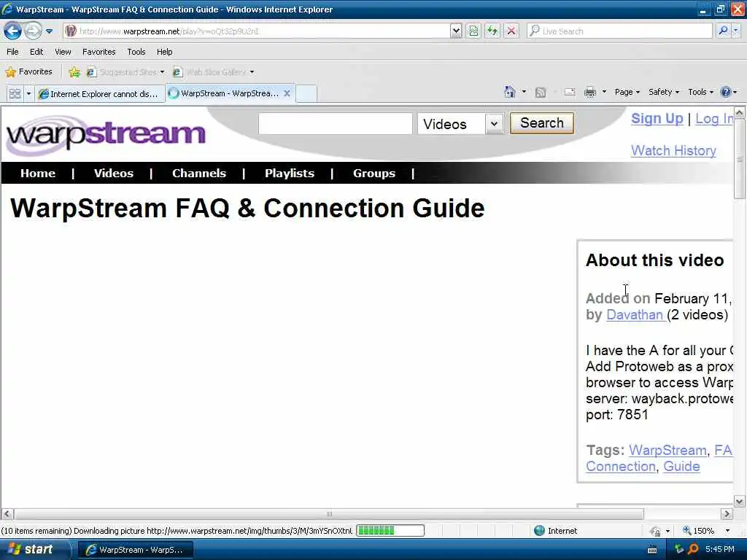Viewport: 747px width, 560px height.
Task: Open the tab list dropdown arrow
Action: pyautogui.click(x=28, y=93)
